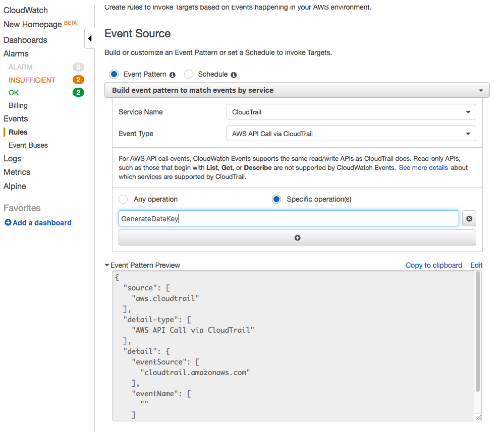Click Copy to clipboard
504x432 pixels.
click(x=433, y=265)
